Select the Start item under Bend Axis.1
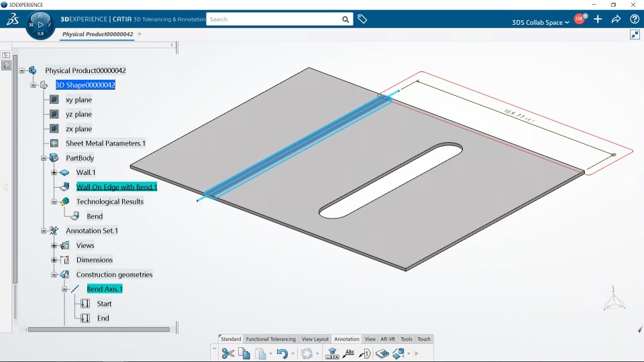The width and height of the screenshot is (644, 362). point(105,304)
